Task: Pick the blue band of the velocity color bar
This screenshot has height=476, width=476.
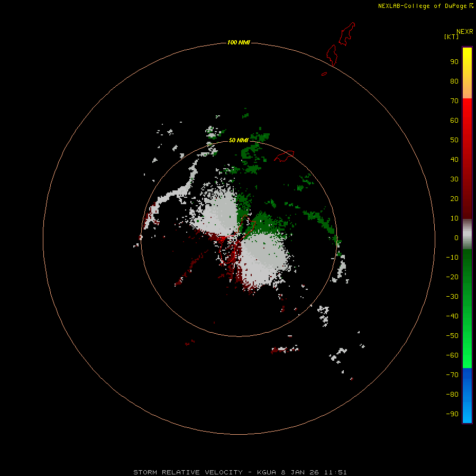Action: pos(467,395)
